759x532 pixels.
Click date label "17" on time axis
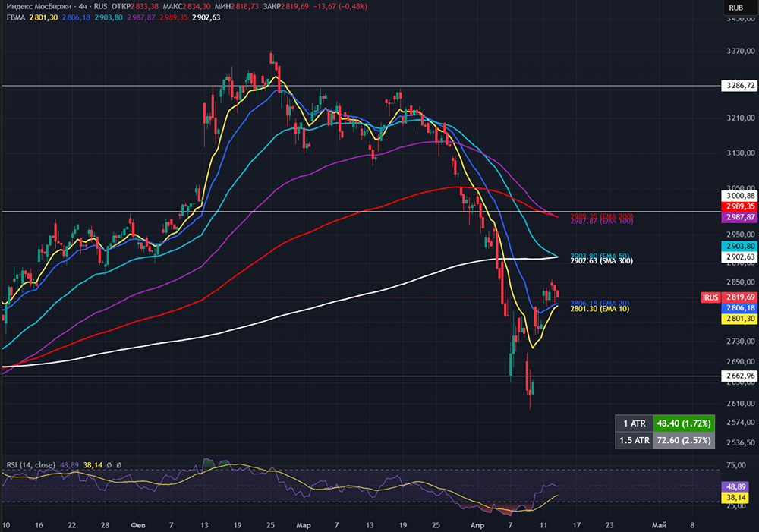(x=576, y=525)
